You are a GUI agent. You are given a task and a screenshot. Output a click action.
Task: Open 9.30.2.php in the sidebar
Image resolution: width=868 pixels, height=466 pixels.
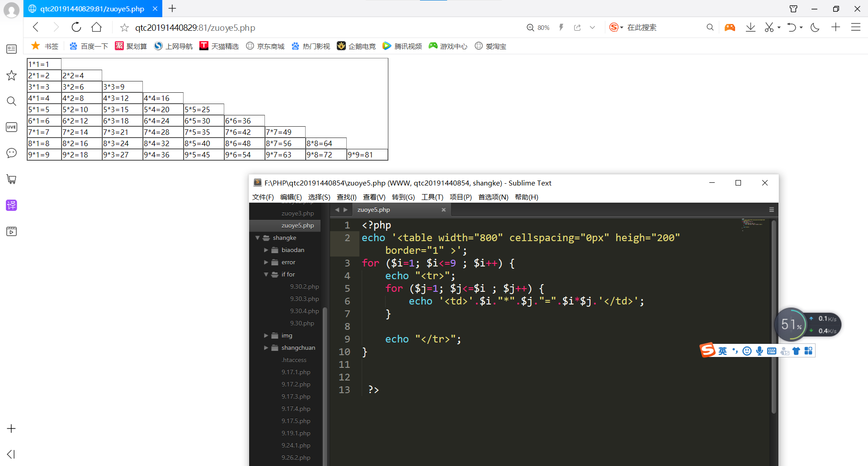click(x=304, y=286)
